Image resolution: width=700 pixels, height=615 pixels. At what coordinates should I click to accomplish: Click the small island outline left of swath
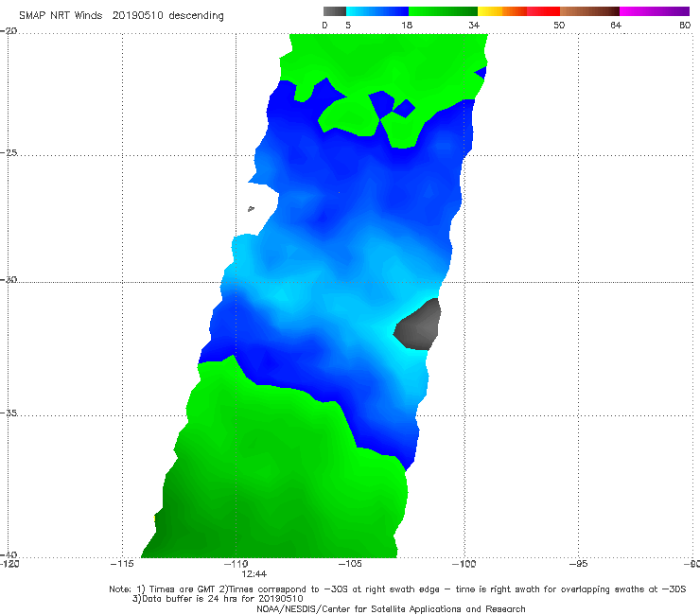coord(251,208)
